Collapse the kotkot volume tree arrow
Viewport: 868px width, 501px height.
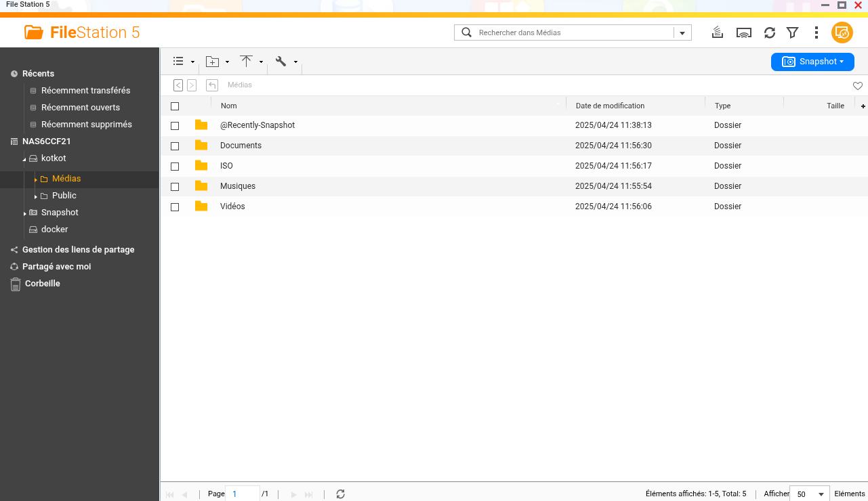[25, 159]
